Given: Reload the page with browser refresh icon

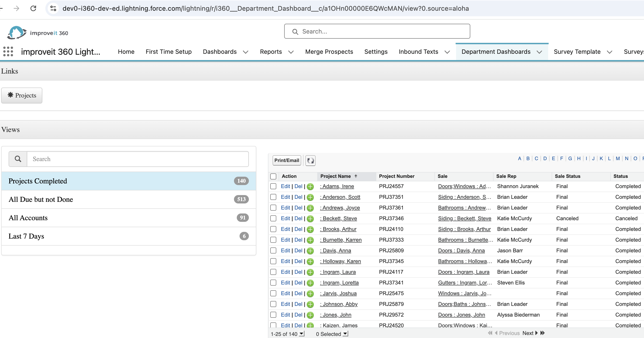Looking at the screenshot, I should coord(33,8).
